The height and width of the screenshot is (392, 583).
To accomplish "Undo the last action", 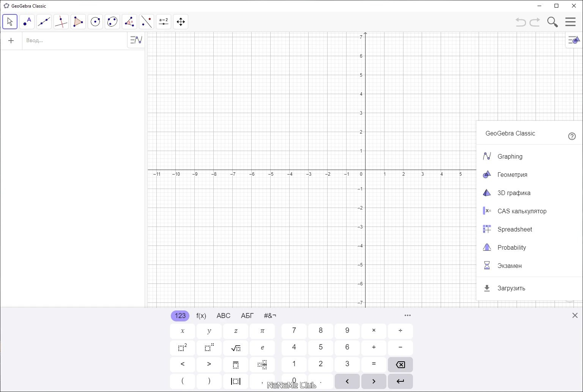I will click(x=521, y=22).
